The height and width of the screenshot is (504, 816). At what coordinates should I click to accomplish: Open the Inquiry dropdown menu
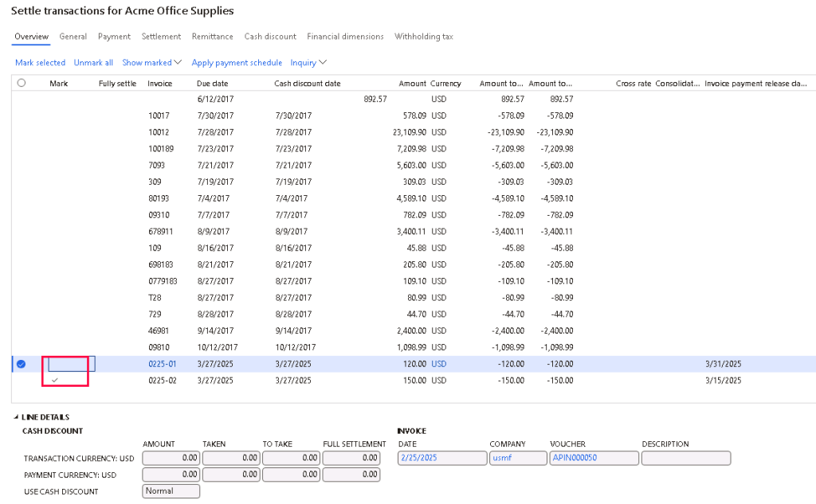point(308,63)
